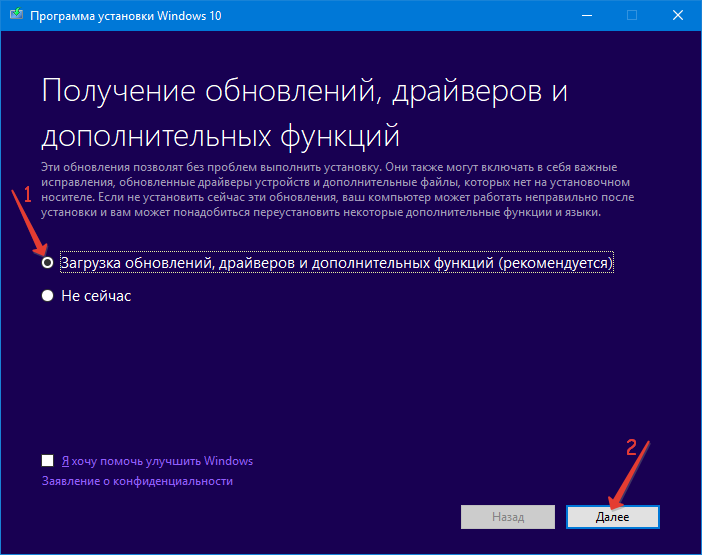This screenshot has height=555, width=702.
Task: Click the Windows setup icon in the title bar
Action: point(17,14)
